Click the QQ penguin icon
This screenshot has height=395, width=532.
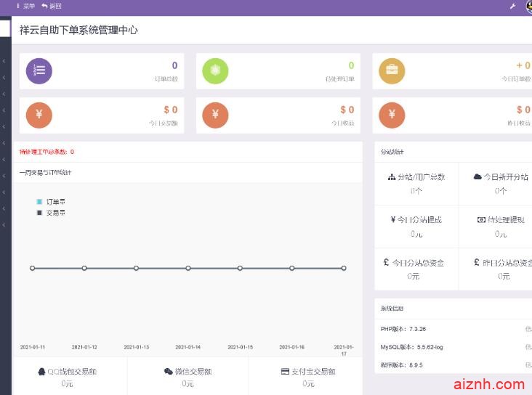pyautogui.click(x=41, y=372)
